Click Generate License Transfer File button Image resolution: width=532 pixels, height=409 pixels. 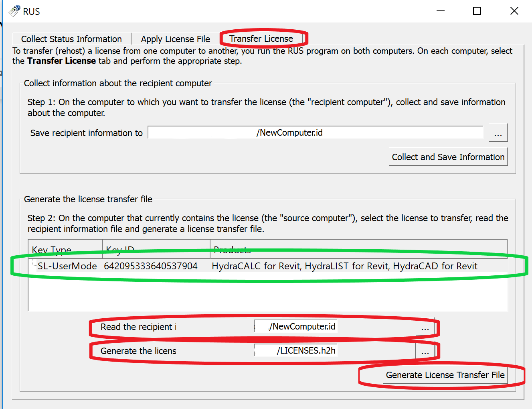pyautogui.click(x=445, y=375)
